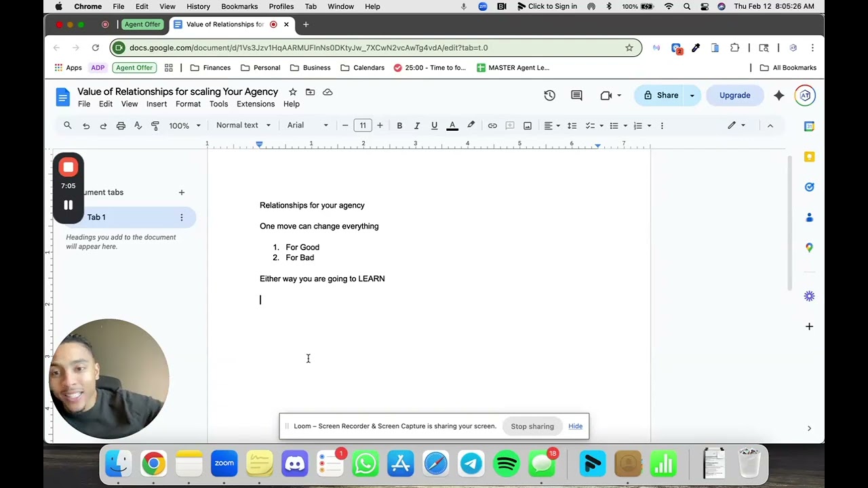868x488 pixels.
Task: Open text alignment dropdown
Action: [552, 125]
